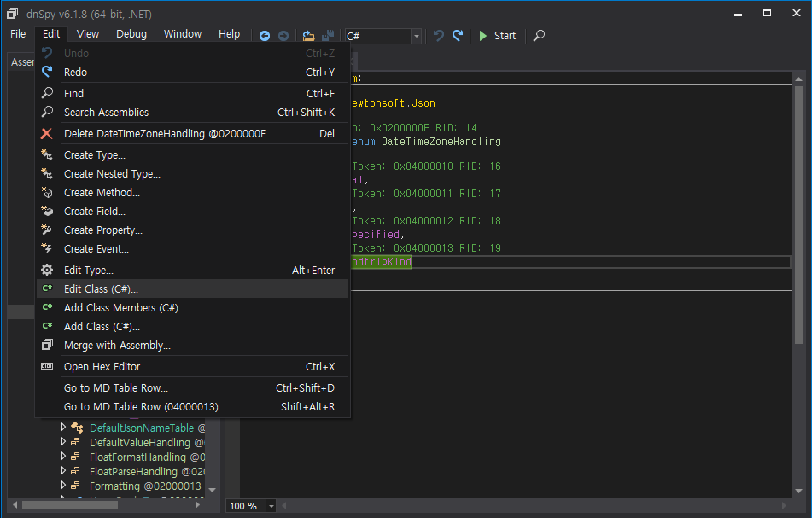Click DateTimeZoneHandling in the code view
The height and width of the screenshot is (518, 812).
click(441, 142)
